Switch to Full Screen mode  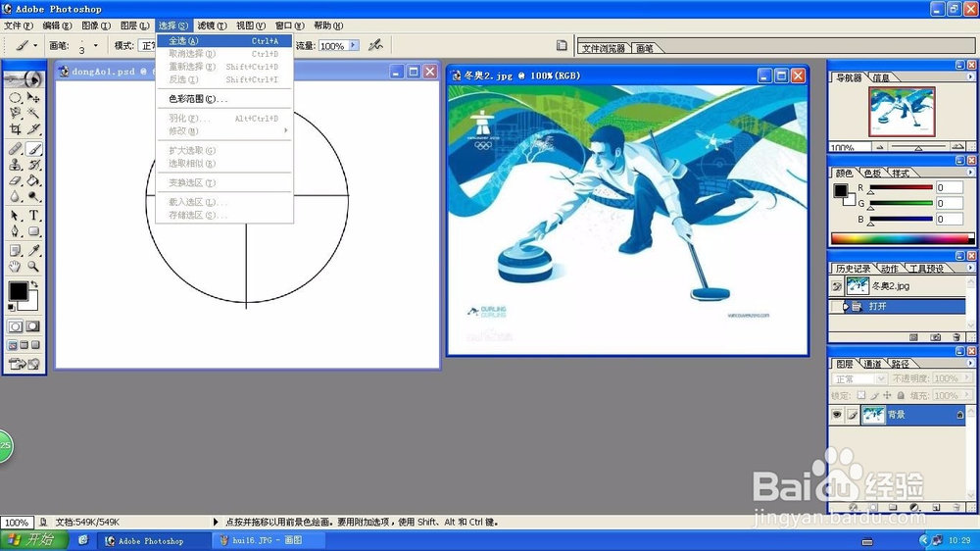[35, 345]
